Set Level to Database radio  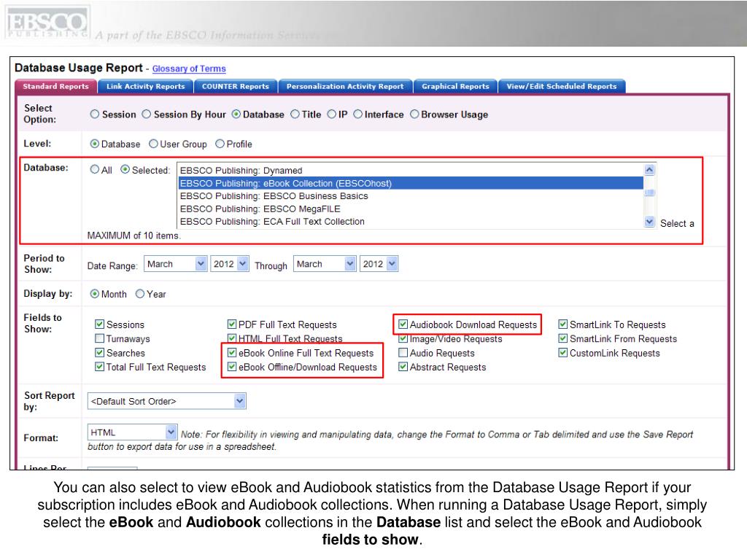(x=95, y=144)
